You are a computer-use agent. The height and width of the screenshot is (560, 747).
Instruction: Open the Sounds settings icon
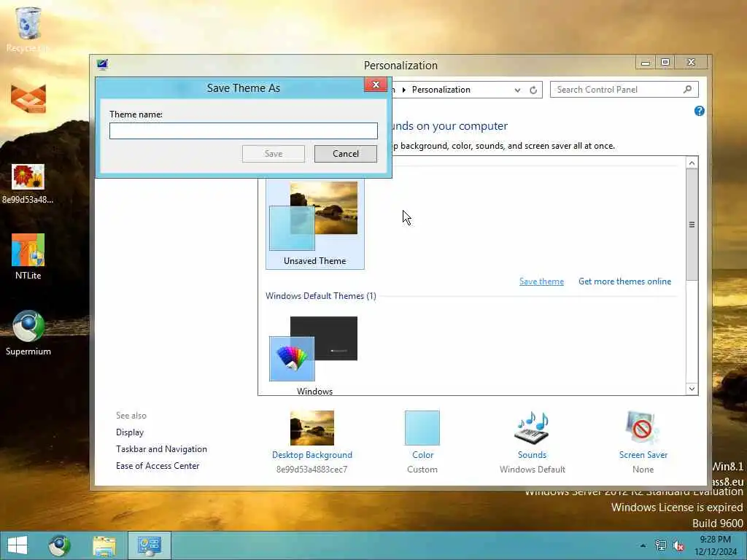click(x=532, y=427)
